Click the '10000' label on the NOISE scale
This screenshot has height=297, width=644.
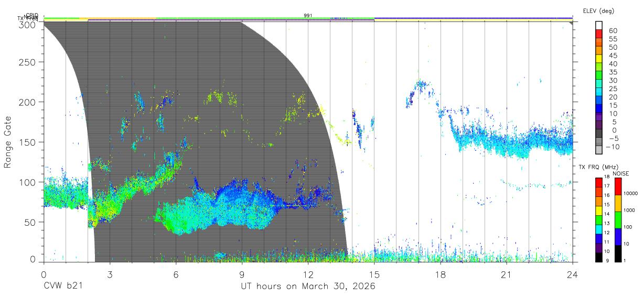click(631, 193)
